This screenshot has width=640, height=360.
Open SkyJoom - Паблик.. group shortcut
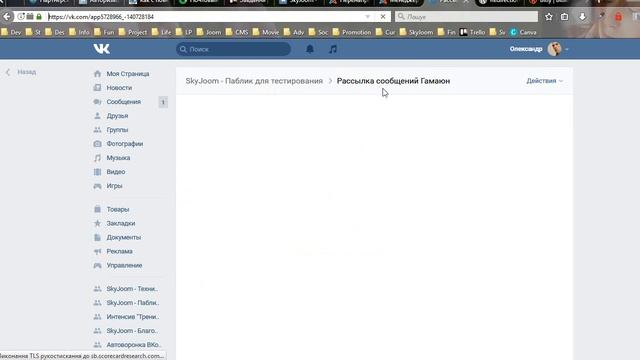[x=133, y=303]
